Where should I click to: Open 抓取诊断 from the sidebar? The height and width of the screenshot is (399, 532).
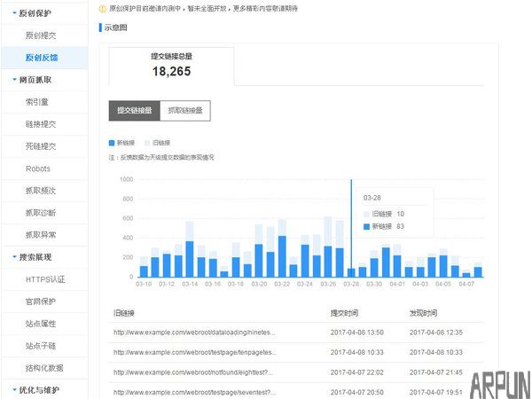41,213
